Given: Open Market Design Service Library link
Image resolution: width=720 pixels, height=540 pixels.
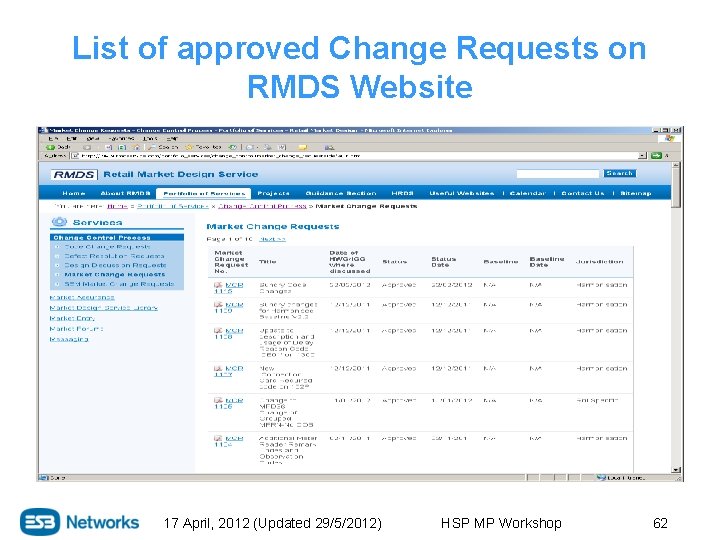Looking at the screenshot, I should [x=104, y=308].
